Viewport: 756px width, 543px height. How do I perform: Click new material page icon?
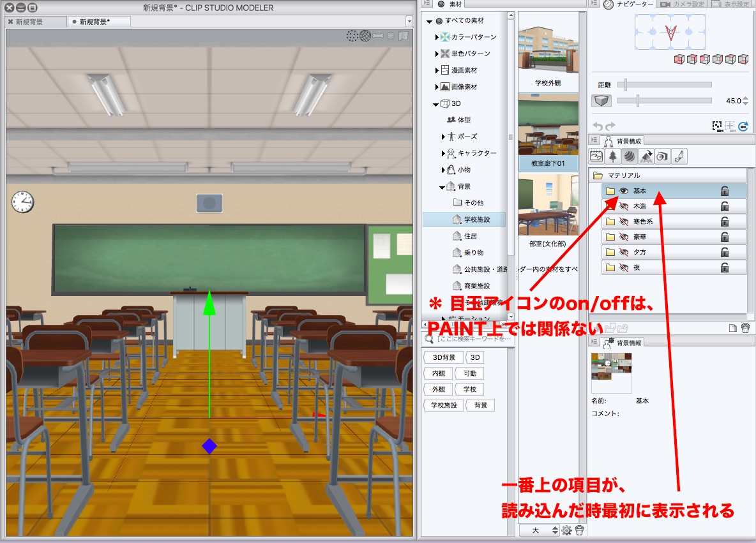tap(732, 328)
